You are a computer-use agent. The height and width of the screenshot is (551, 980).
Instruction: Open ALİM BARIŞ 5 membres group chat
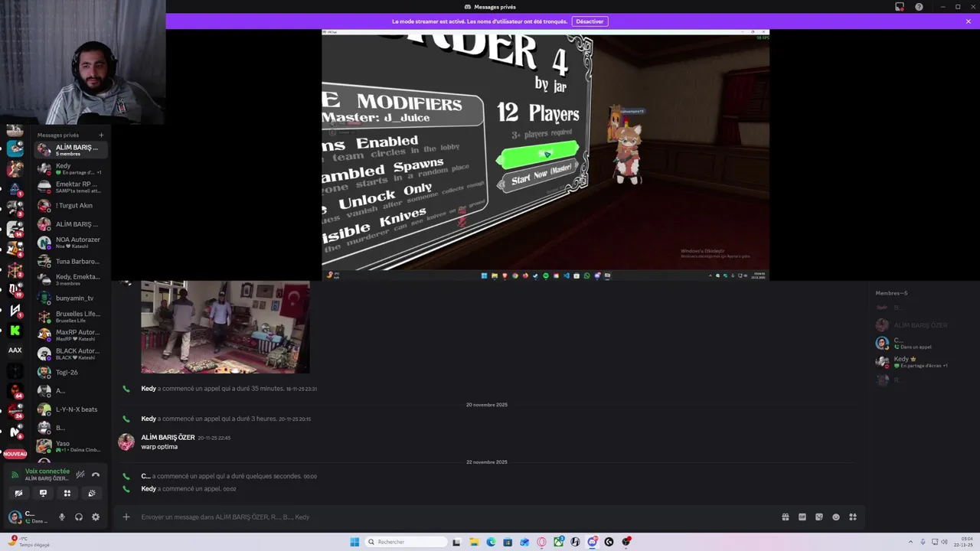pos(69,150)
